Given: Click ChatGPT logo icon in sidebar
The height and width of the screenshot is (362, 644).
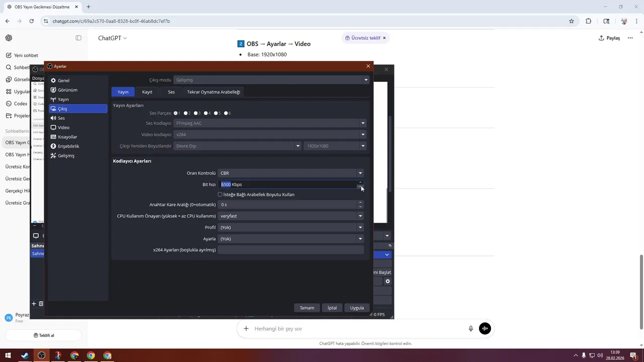Looking at the screenshot, I should (x=9, y=38).
